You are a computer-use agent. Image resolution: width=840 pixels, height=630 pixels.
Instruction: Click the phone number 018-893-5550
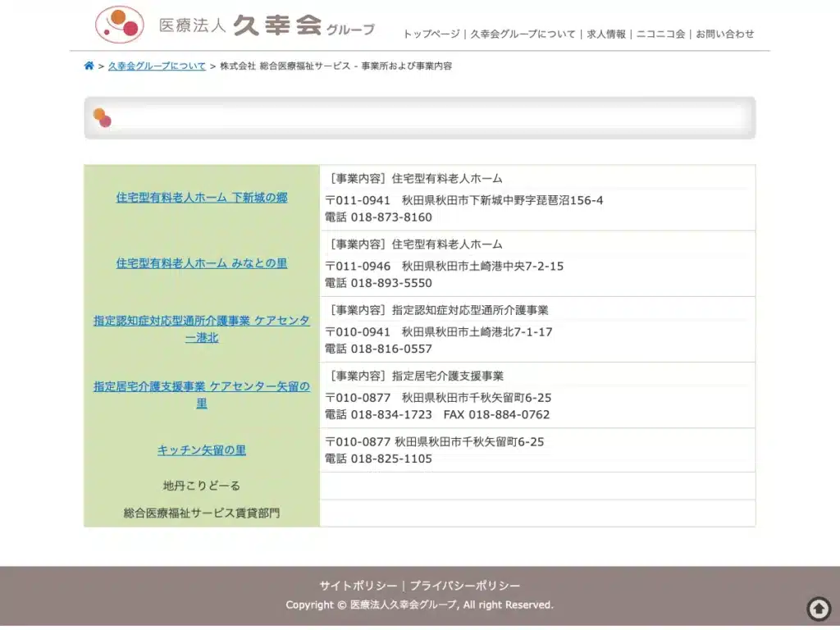(x=391, y=283)
